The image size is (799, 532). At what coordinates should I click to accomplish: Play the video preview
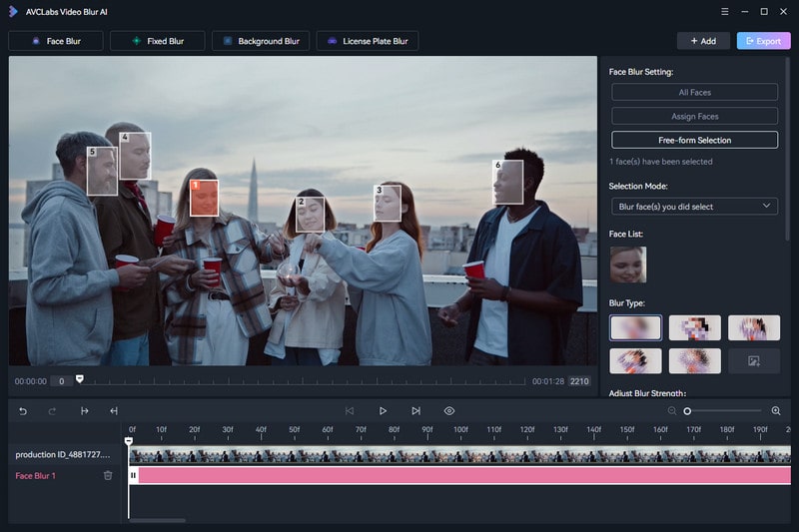point(383,410)
